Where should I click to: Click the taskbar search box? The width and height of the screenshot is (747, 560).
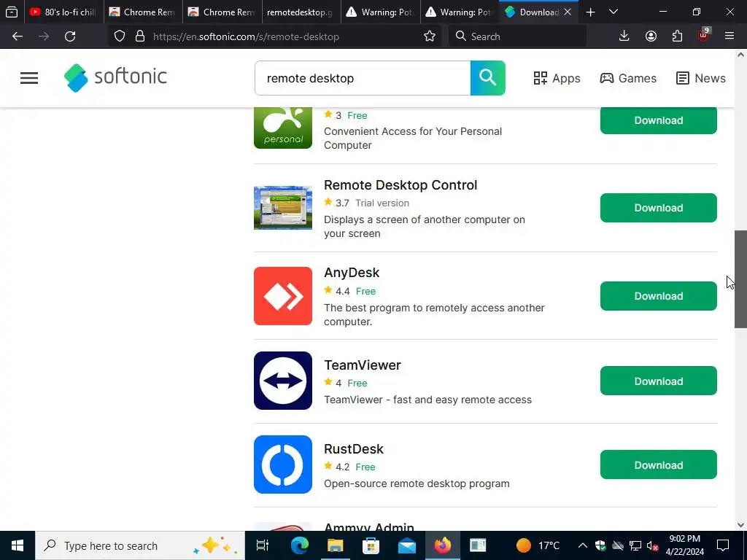coord(140,545)
